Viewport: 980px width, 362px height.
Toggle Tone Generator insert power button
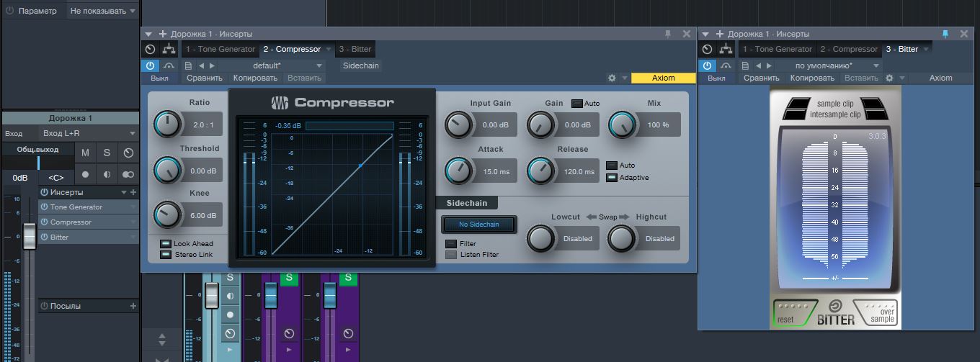[x=45, y=207]
